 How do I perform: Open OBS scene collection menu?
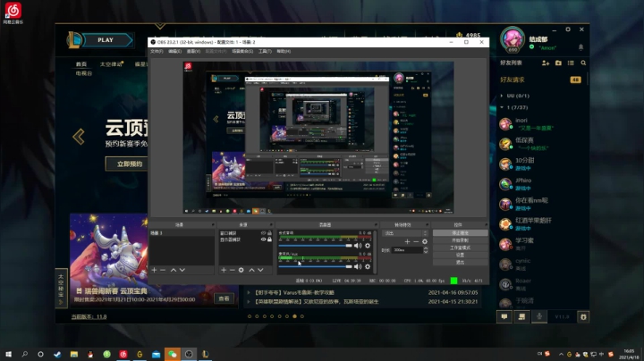click(242, 51)
